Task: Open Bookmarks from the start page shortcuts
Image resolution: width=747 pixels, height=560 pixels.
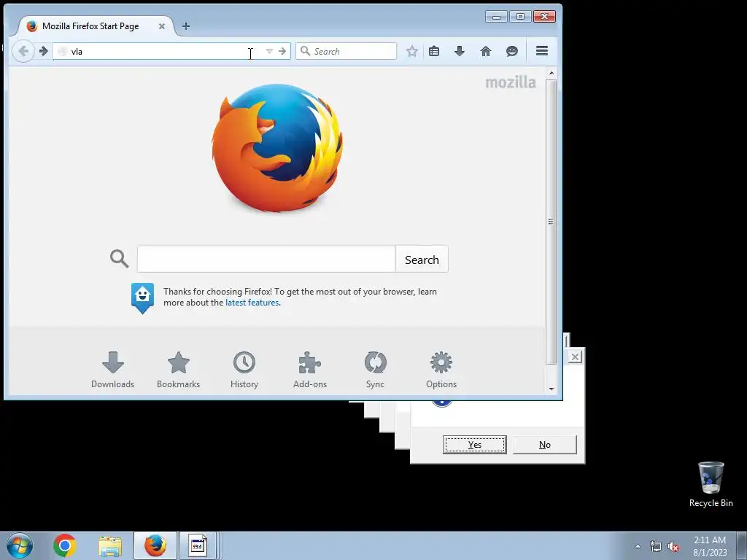Action: pos(178,370)
